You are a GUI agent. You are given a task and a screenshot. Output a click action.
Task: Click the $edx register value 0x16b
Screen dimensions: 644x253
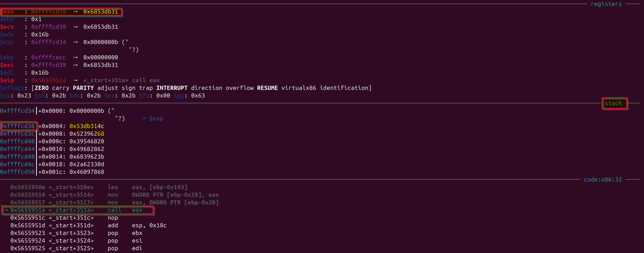coord(40,34)
